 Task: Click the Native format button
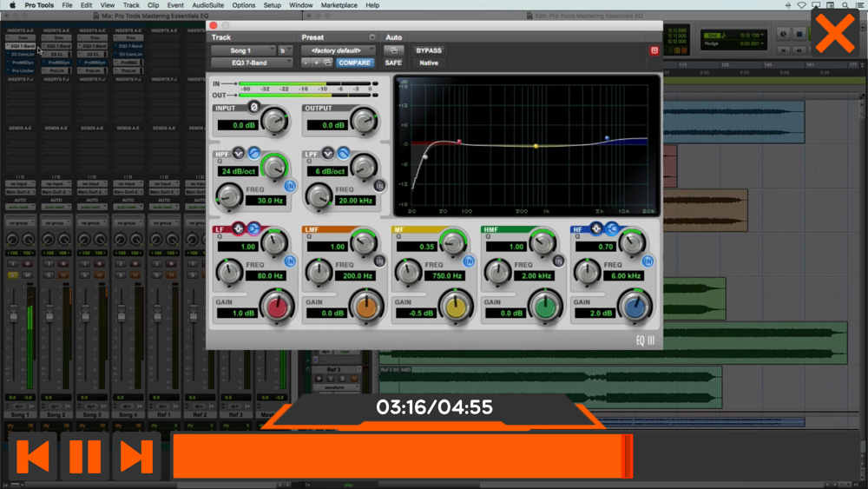click(x=429, y=63)
